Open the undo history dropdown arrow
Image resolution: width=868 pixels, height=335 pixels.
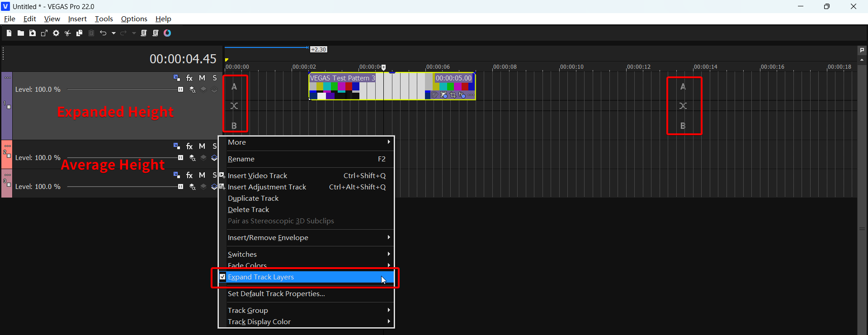tap(113, 33)
